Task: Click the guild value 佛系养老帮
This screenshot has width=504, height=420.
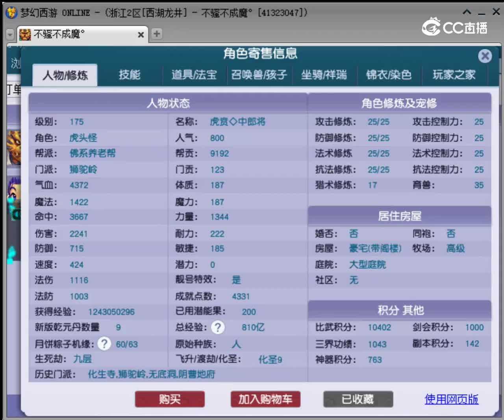Action: [x=93, y=153]
